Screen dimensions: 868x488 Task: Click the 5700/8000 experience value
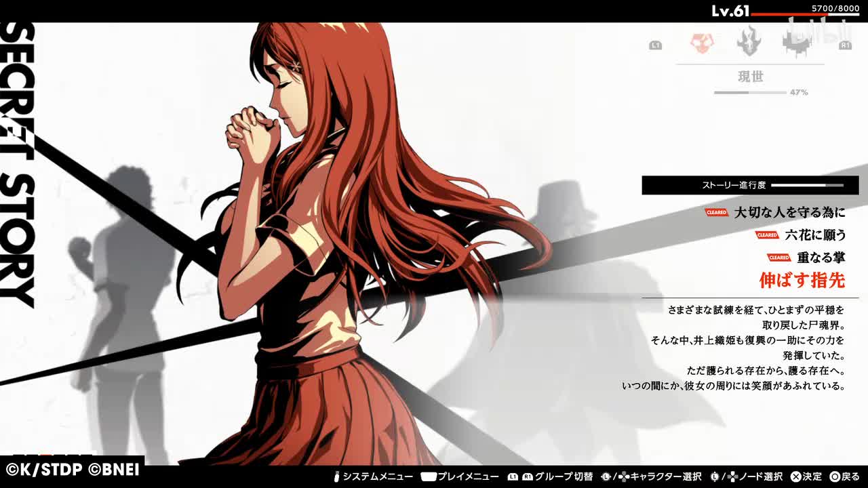[x=835, y=7]
